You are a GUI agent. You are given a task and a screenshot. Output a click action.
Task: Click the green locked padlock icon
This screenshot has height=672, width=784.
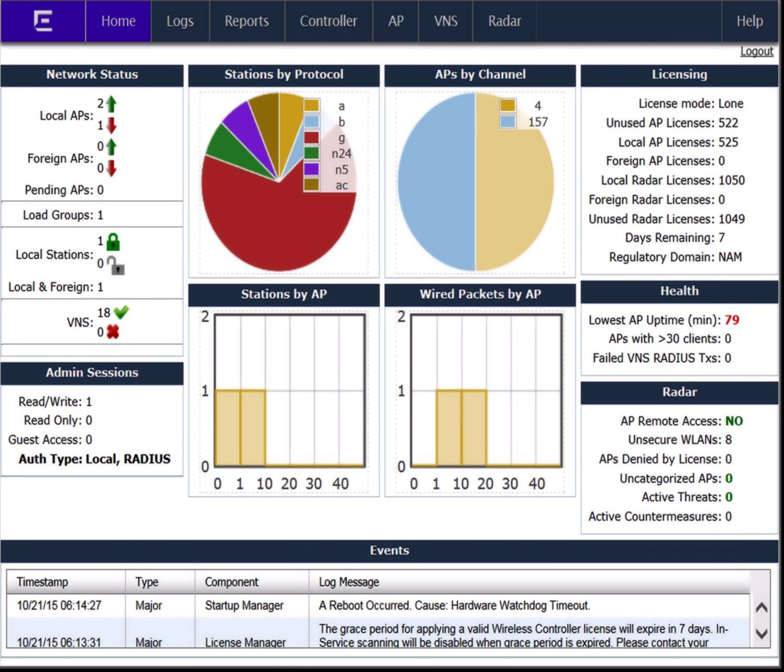coord(113,242)
